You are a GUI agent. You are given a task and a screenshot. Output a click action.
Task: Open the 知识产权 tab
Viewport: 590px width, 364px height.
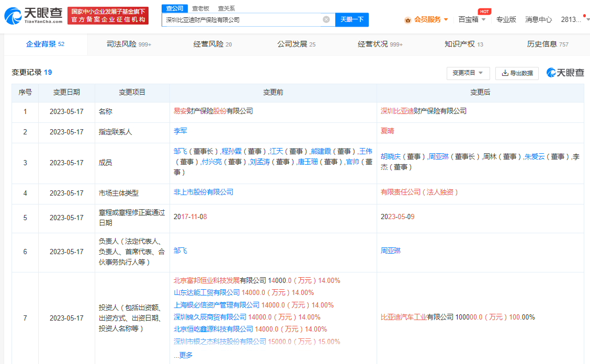click(463, 44)
